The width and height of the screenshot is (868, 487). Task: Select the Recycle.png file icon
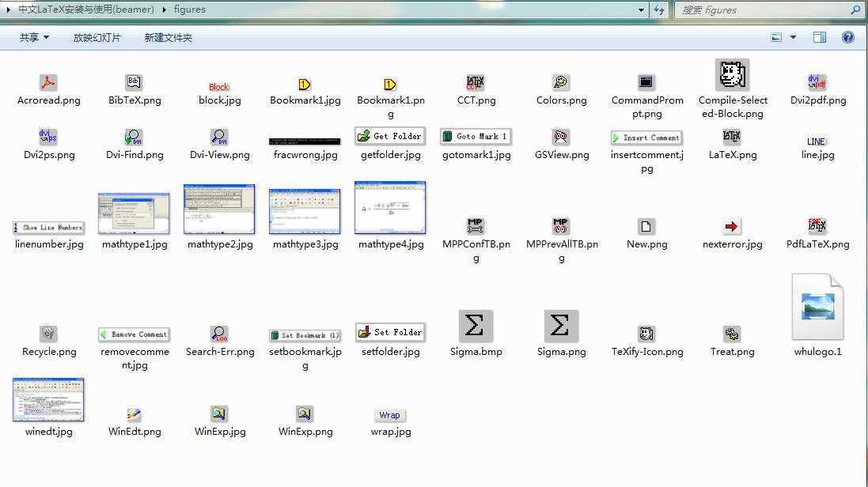48,334
